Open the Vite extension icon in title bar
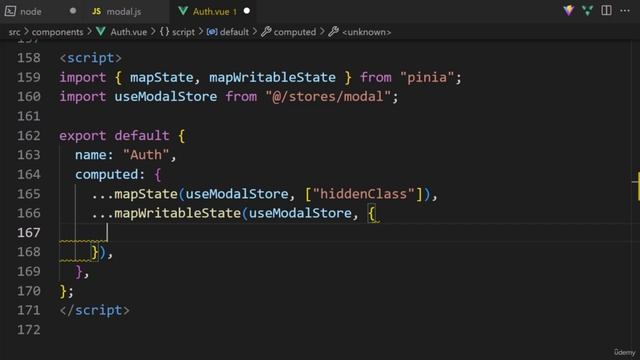 tap(568, 11)
